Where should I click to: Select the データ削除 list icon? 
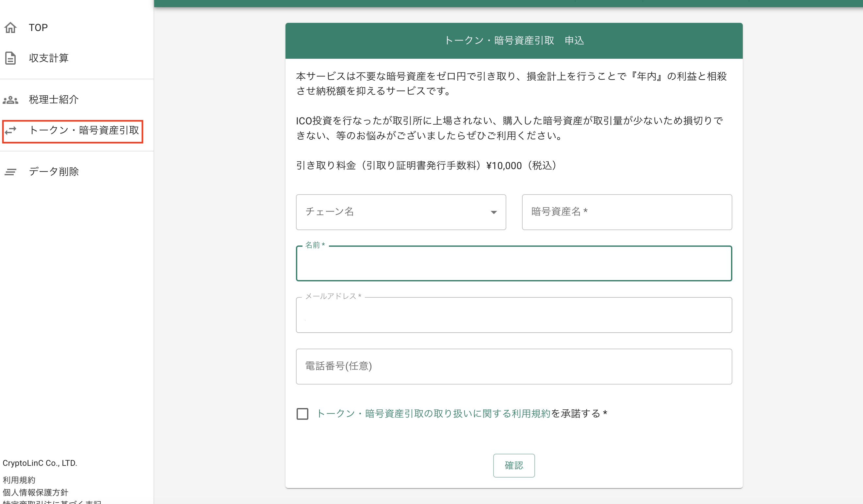click(x=10, y=172)
